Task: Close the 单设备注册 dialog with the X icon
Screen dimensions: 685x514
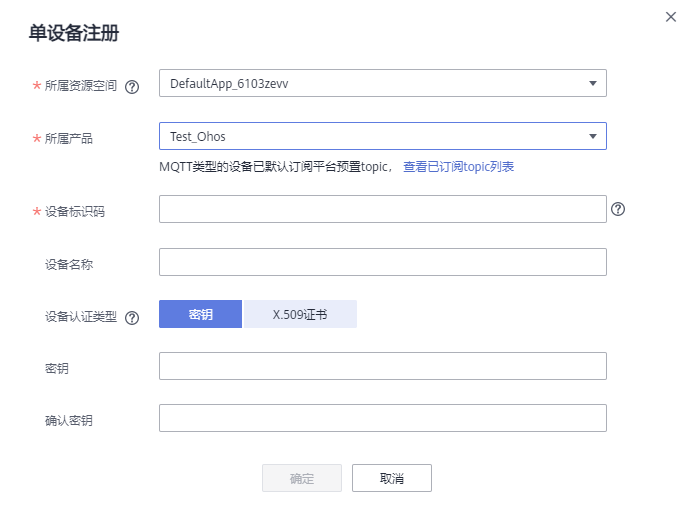Action: pos(670,17)
